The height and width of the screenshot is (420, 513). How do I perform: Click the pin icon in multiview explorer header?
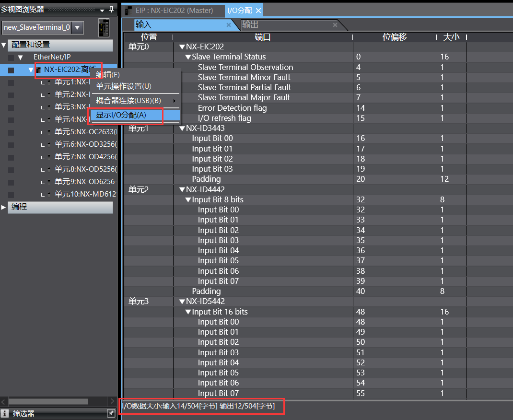pyautogui.click(x=112, y=9)
